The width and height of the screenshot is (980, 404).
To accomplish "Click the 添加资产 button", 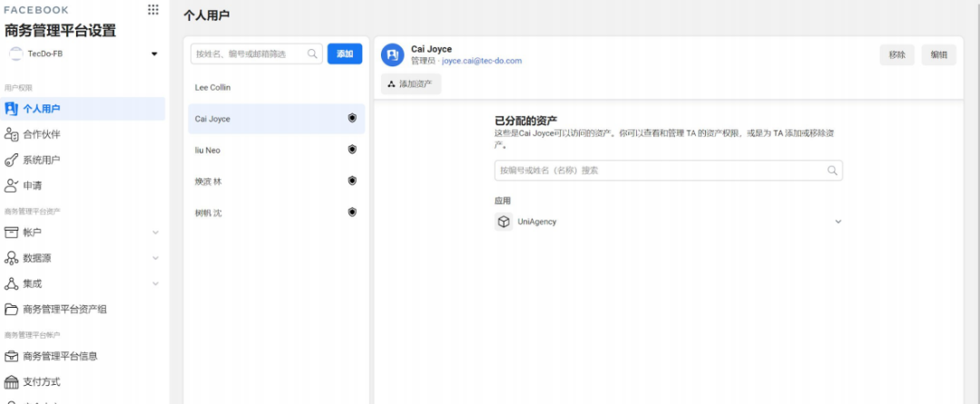I will (411, 84).
